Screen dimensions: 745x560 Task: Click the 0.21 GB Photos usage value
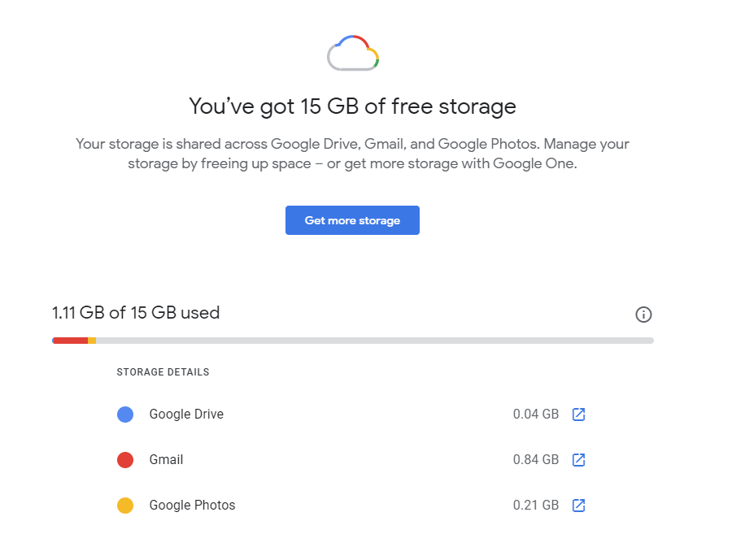click(535, 506)
